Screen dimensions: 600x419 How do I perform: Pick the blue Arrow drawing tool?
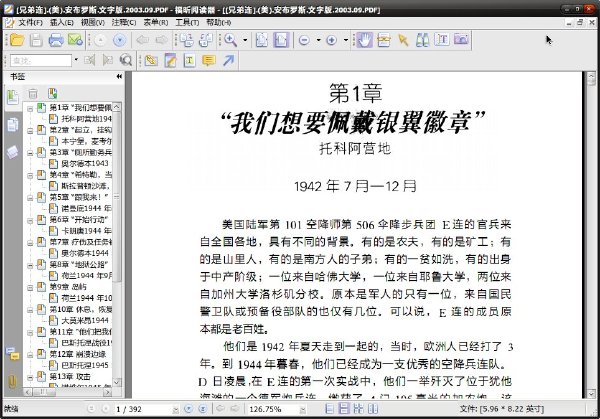[x=228, y=60]
